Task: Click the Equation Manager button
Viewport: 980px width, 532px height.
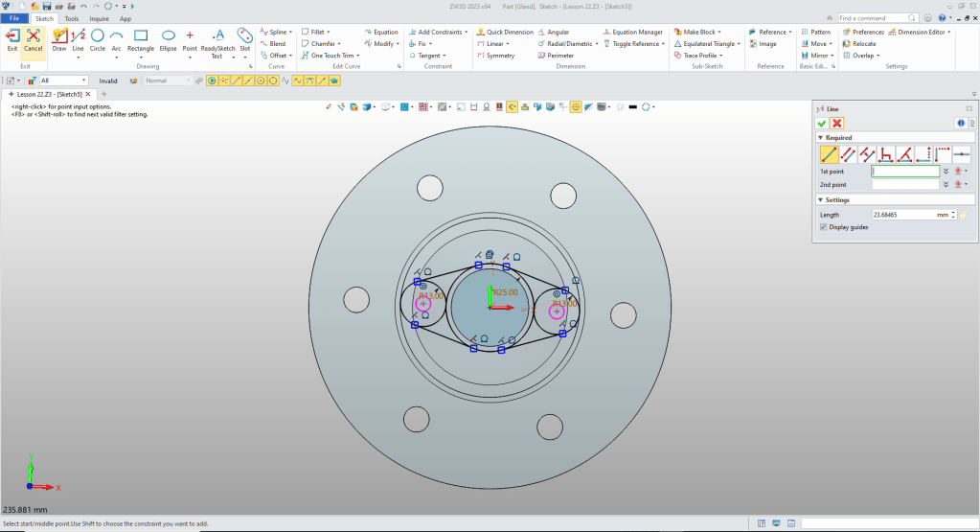Action: point(637,32)
